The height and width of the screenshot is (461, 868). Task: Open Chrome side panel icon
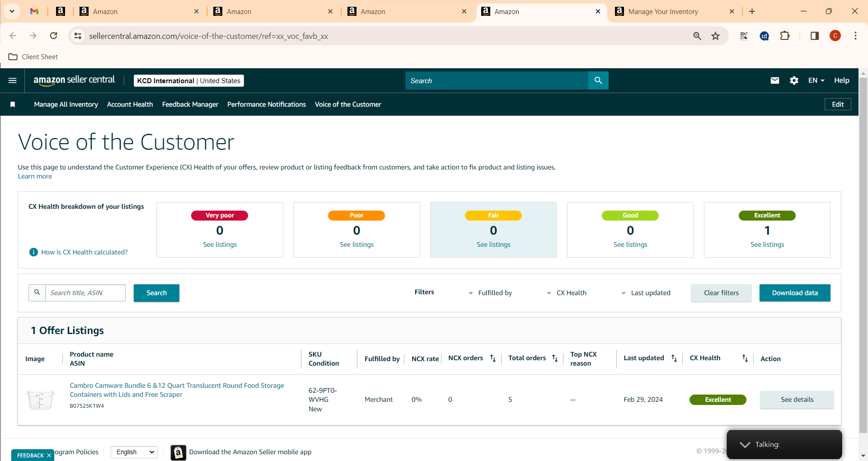pyautogui.click(x=815, y=36)
